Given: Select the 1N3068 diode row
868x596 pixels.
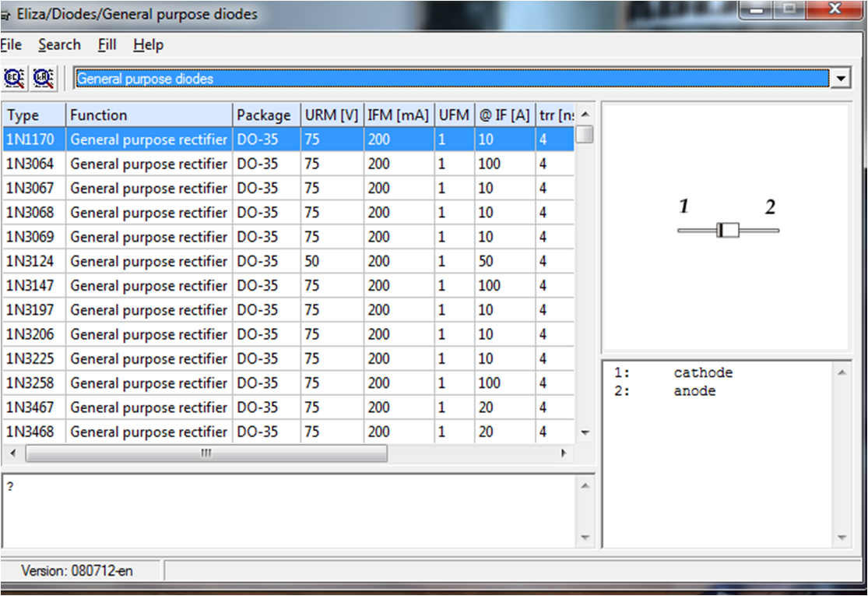Looking at the screenshot, I should click(288, 213).
